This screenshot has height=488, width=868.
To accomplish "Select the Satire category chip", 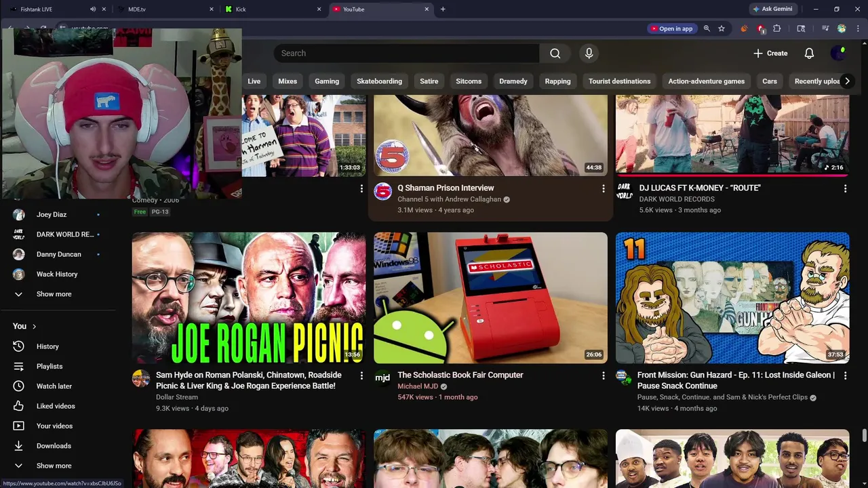I will tap(429, 81).
